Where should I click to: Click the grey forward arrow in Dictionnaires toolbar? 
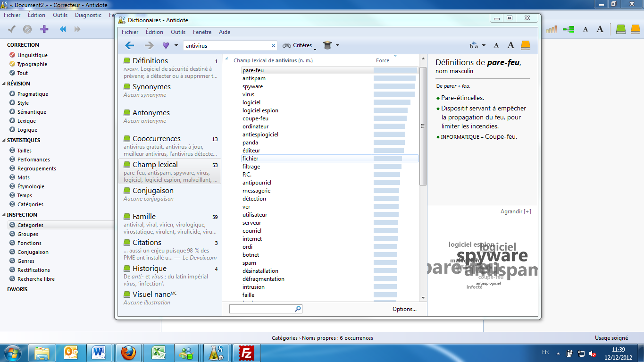pos(149,45)
